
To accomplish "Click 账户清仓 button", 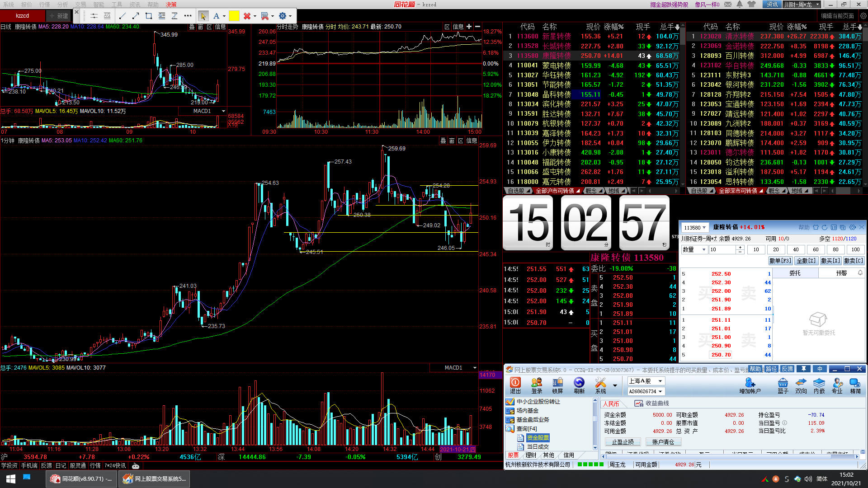I will (663, 442).
